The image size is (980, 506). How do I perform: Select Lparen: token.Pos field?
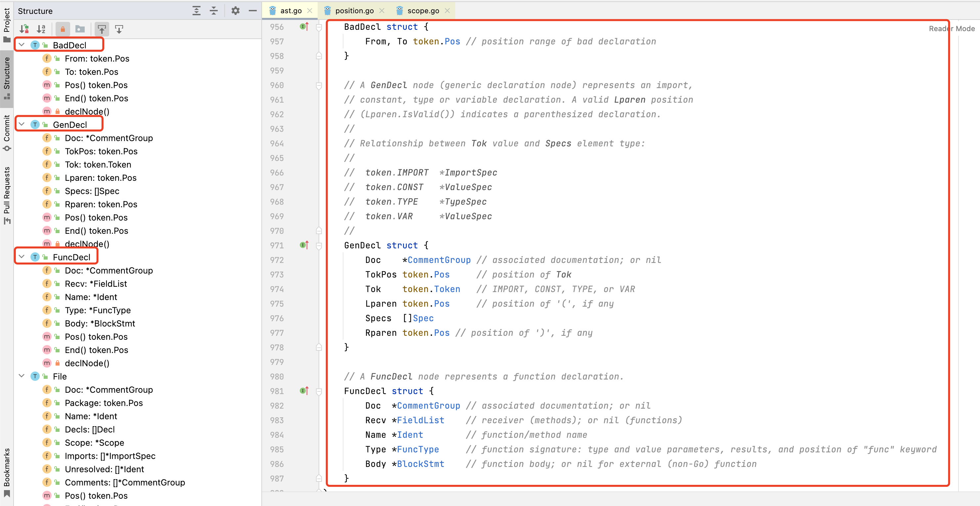pos(101,178)
